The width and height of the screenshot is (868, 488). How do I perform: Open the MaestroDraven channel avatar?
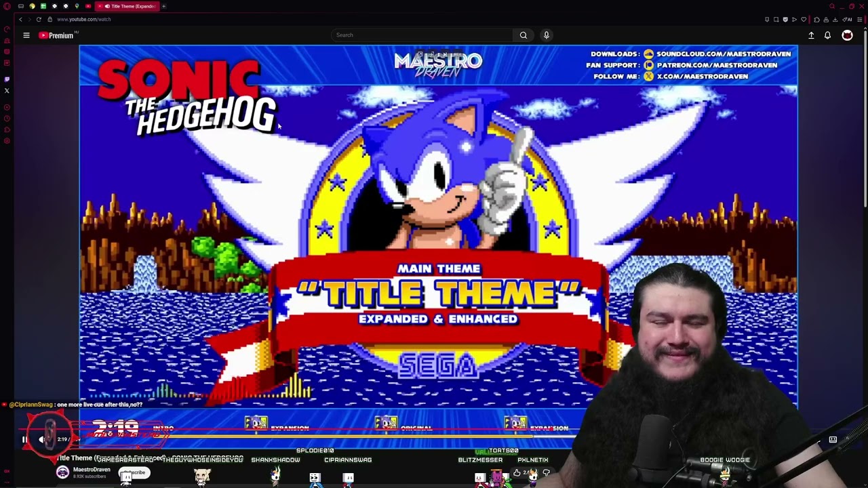(62, 472)
